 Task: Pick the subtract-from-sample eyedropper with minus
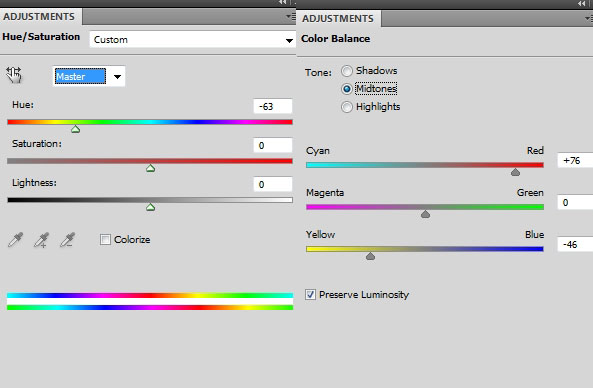point(67,240)
